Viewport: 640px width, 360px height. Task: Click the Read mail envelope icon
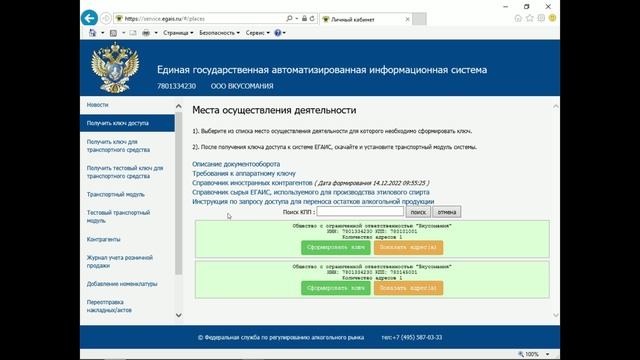[133, 33]
